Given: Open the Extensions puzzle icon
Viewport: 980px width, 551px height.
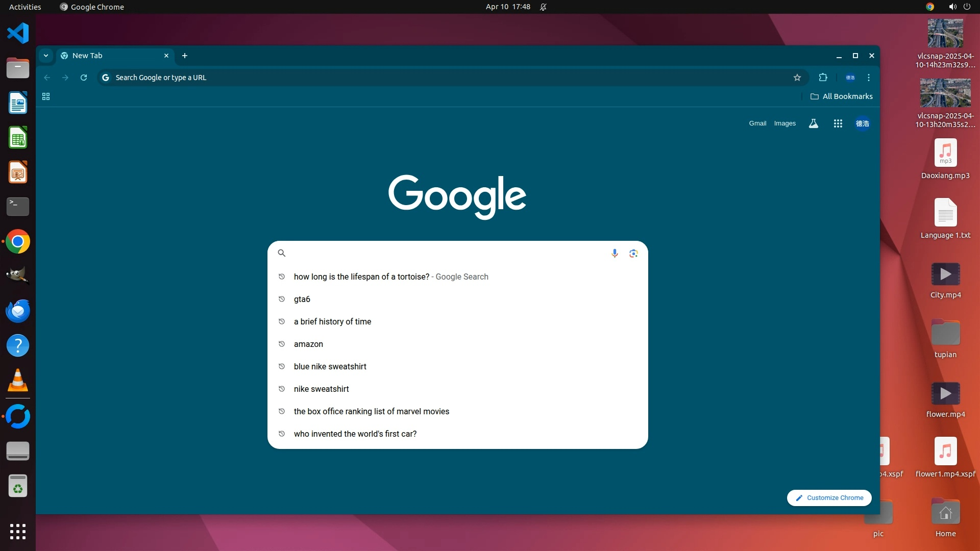Looking at the screenshot, I should 823,78.
